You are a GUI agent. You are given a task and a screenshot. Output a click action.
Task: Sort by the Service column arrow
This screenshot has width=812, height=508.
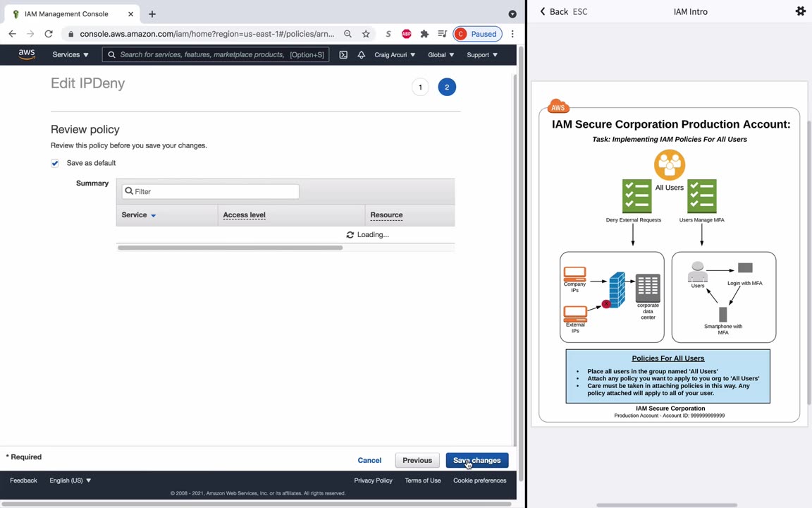(x=153, y=216)
